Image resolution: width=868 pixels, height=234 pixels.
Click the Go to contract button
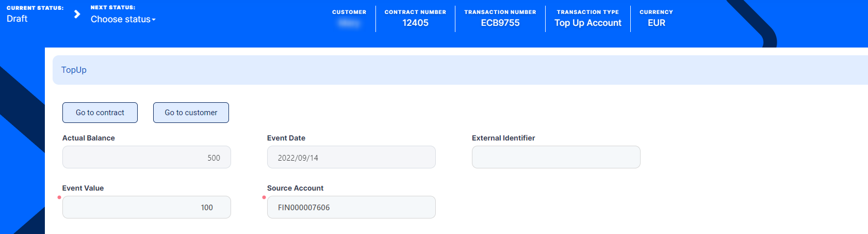point(100,113)
